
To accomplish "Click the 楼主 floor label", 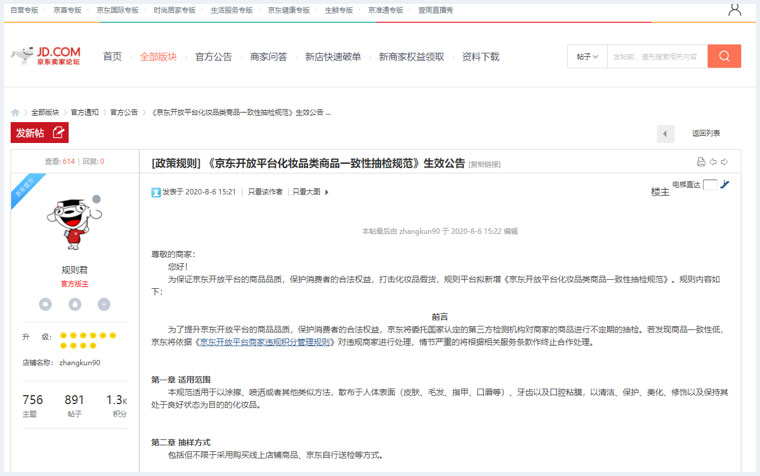I will (x=660, y=192).
